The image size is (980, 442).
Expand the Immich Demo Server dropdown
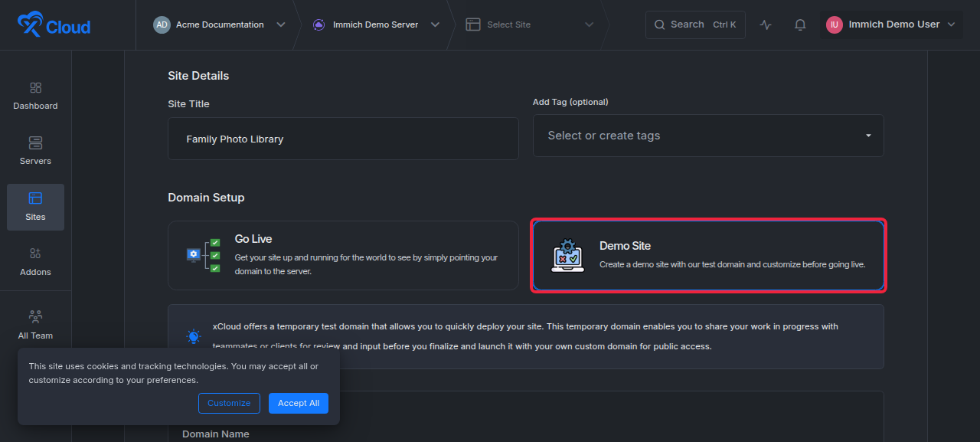coord(435,25)
